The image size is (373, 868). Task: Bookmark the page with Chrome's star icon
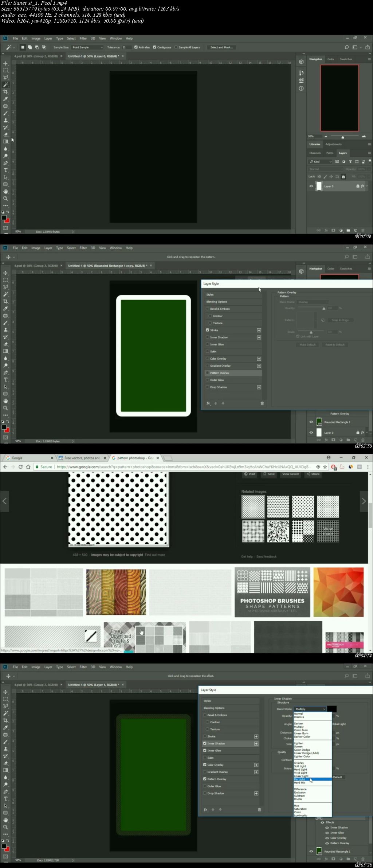325,467
